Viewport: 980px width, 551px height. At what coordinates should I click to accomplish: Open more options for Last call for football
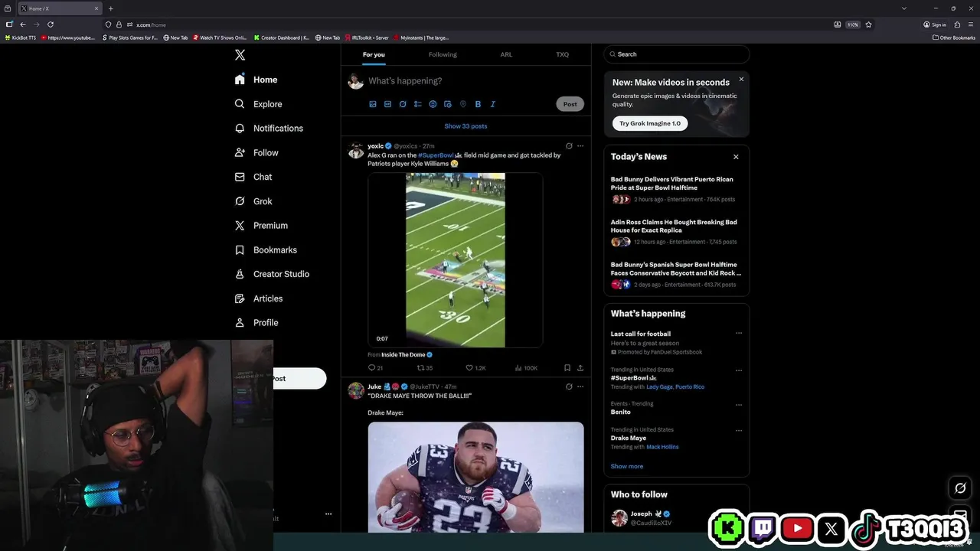click(x=739, y=333)
